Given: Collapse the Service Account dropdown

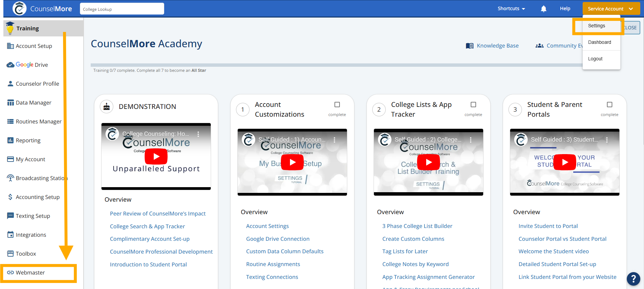Looking at the screenshot, I should pyautogui.click(x=611, y=9).
